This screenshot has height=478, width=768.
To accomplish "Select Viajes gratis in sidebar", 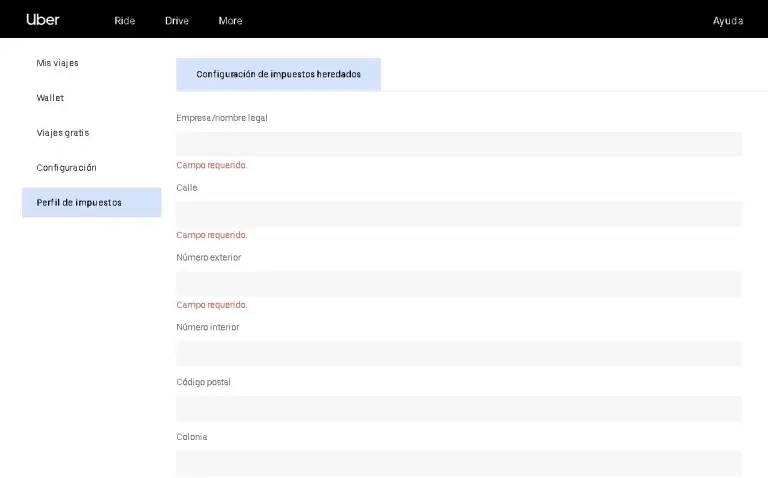I will coord(63,133).
